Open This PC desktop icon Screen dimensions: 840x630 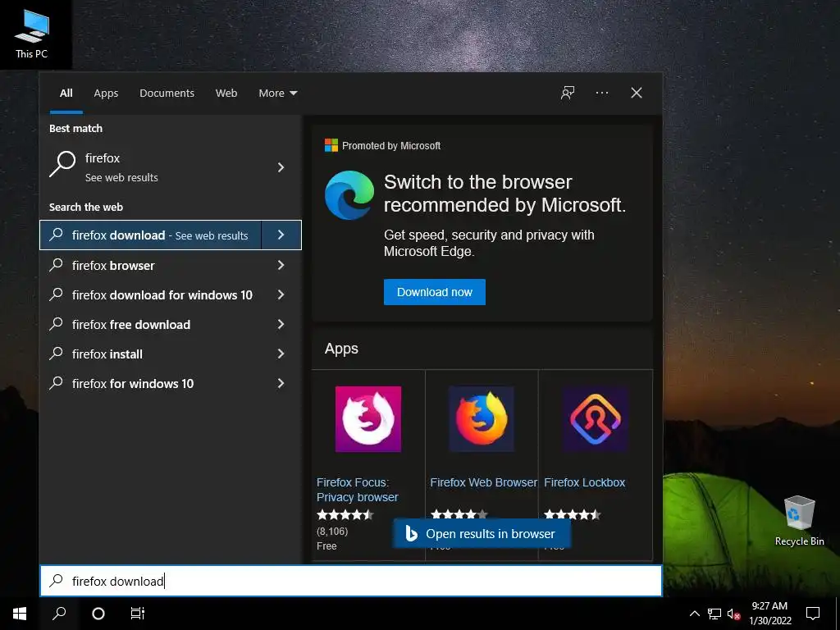point(32,34)
